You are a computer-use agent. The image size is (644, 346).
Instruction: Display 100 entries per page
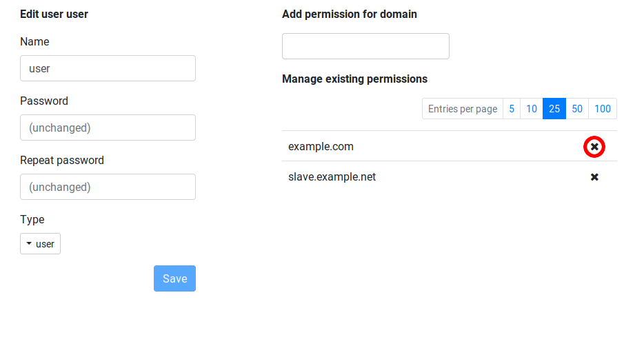(x=603, y=109)
